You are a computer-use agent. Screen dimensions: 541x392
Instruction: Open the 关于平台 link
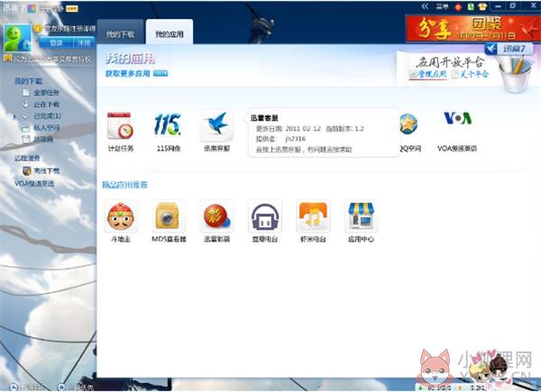pyautogui.click(x=471, y=74)
